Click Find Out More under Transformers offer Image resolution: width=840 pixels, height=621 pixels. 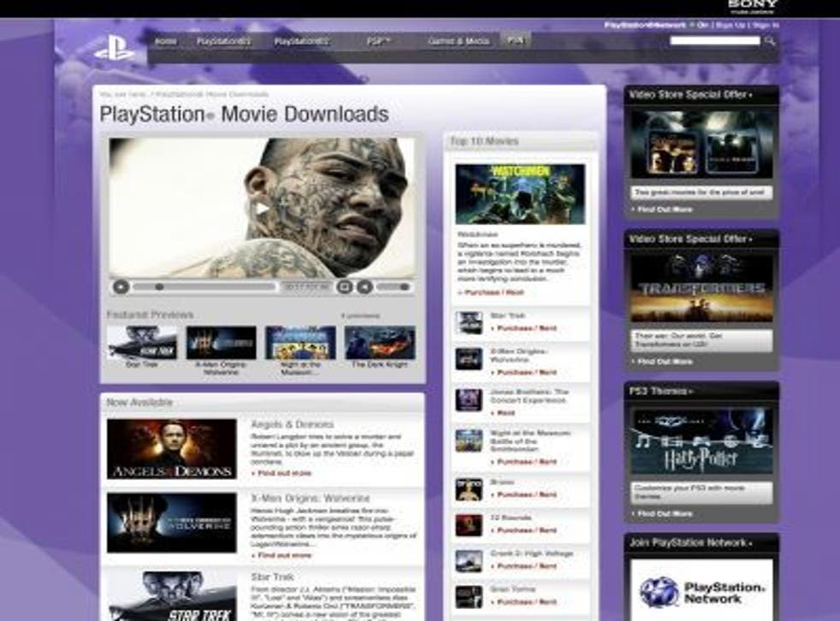click(665, 362)
